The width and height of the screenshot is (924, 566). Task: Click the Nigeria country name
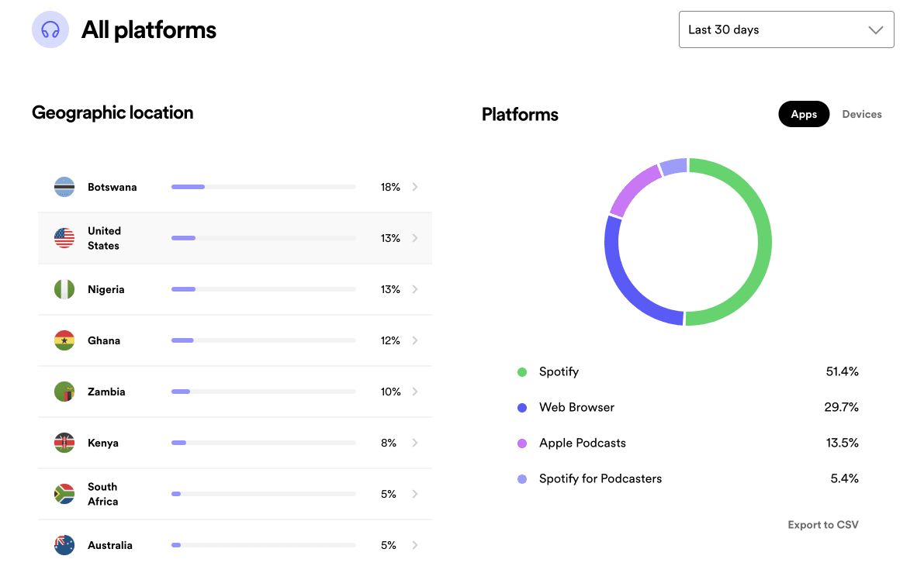pyautogui.click(x=106, y=289)
